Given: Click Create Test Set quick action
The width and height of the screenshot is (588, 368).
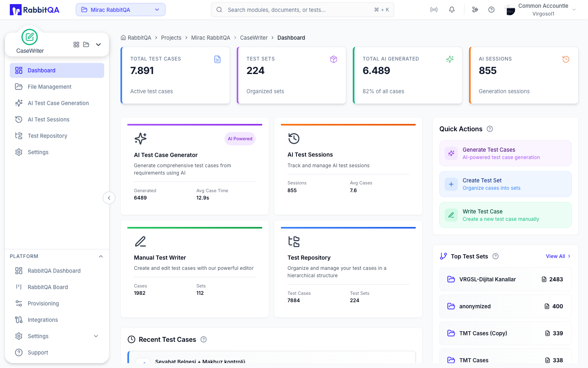Looking at the screenshot, I should coord(506,184).
